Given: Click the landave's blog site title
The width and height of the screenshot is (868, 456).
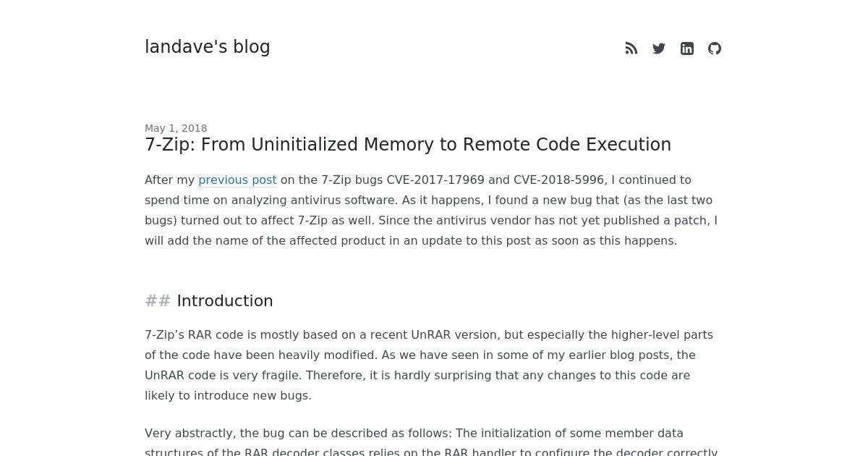Looking at the screenshot, I should 208,47.
